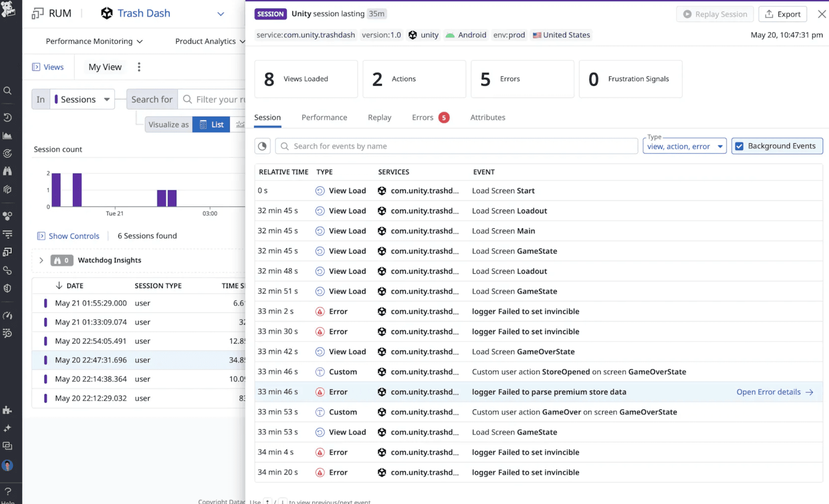Expand the Watchdog Insights row
Image resolution: width=829 pixels, height=504 pixels.
[41, 260]
